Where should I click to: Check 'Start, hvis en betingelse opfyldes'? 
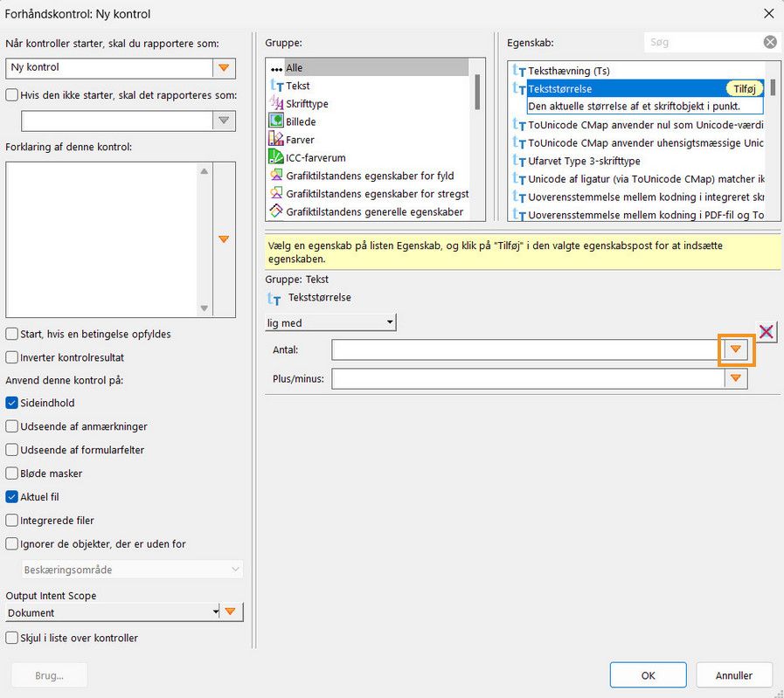click(x=11, y=334)
